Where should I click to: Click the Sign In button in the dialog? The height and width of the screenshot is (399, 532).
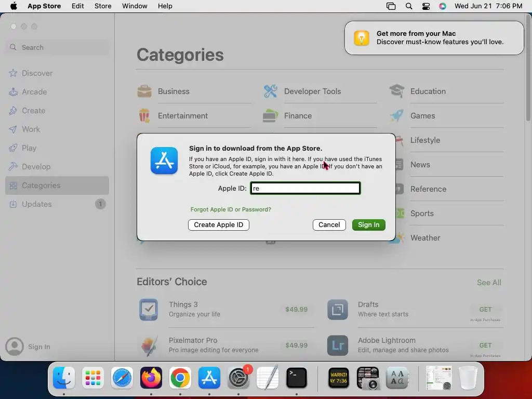[x=368, y=224]
